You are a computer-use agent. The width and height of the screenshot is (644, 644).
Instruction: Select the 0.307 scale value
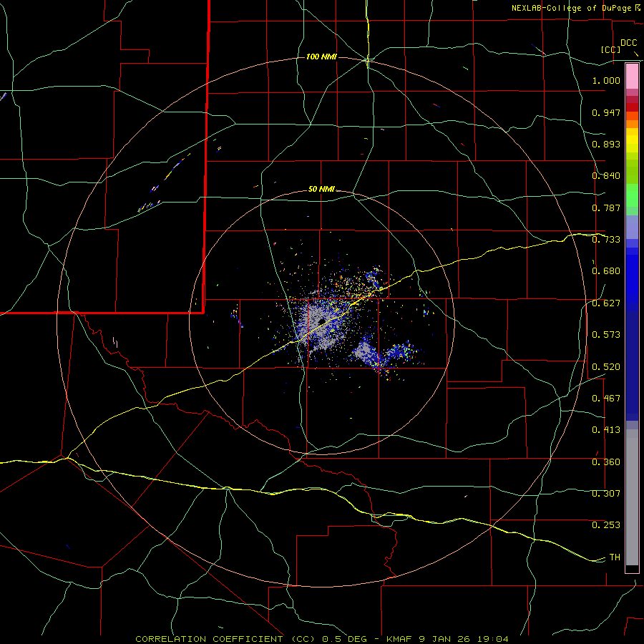[606, 494]
